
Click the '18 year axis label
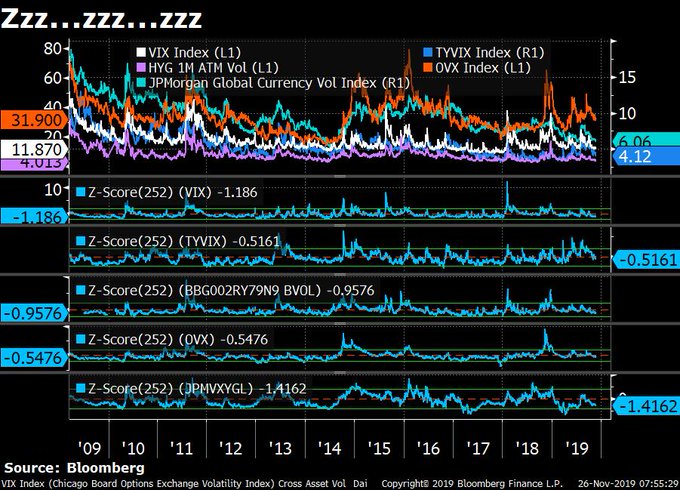pyautogui.click(x=527, y=448)
